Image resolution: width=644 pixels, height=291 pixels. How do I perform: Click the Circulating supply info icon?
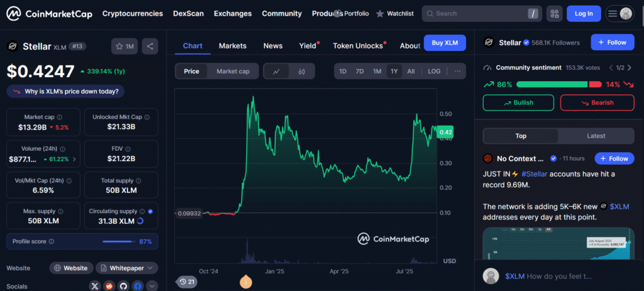pyautogui.click(x=142, y=211)
